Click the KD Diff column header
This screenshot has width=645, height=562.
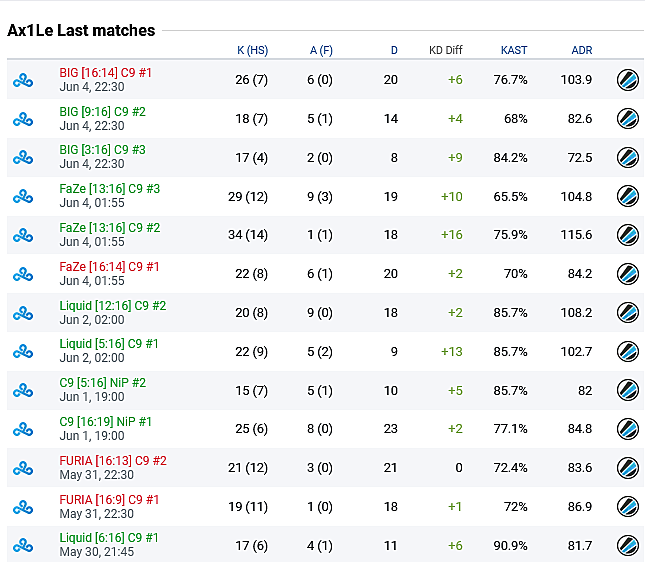pos(446,50)
